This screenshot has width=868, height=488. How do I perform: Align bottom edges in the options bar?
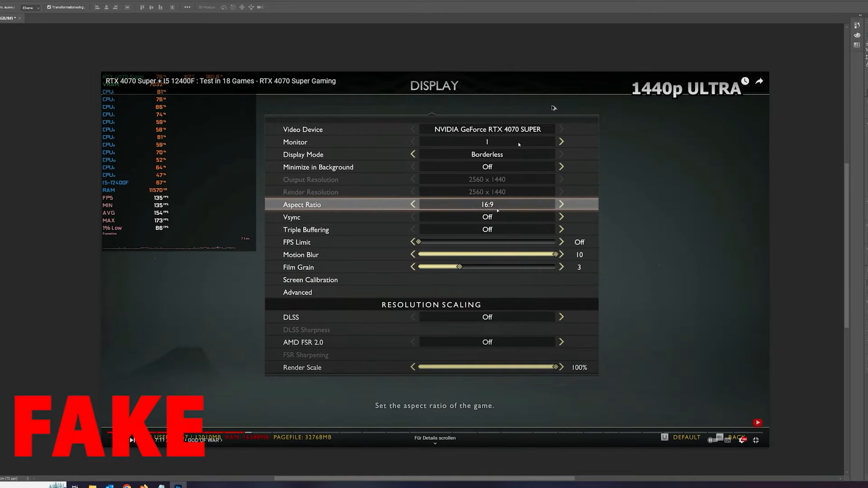161,7
